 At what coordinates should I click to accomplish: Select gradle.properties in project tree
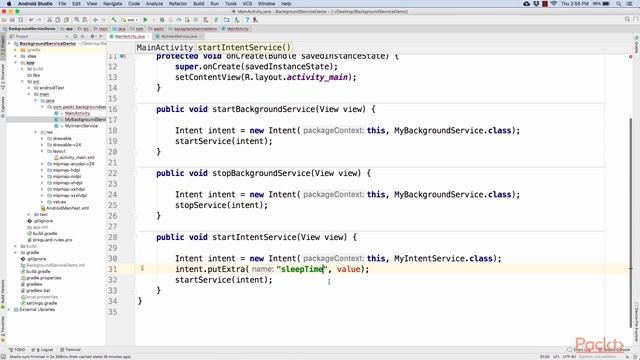(44, 278)
